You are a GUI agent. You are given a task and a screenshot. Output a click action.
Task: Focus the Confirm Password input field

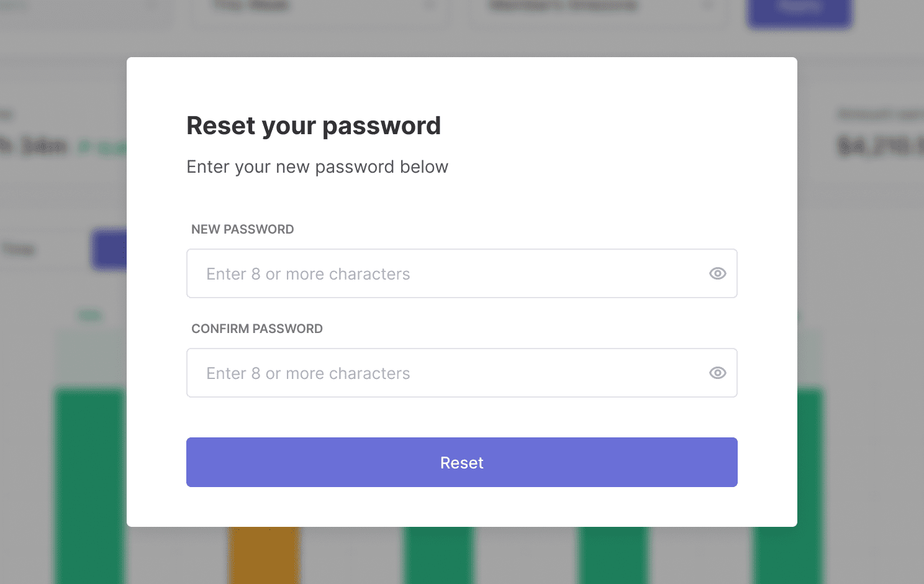[461, 373]
